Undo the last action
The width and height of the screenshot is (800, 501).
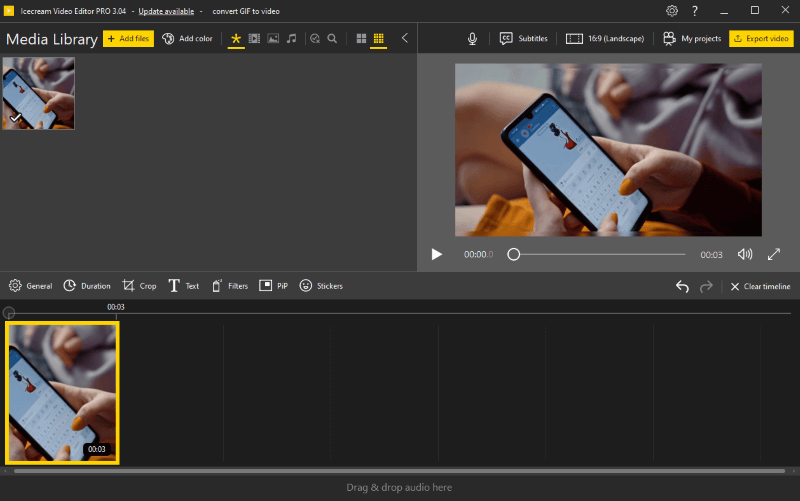[682, 286]
